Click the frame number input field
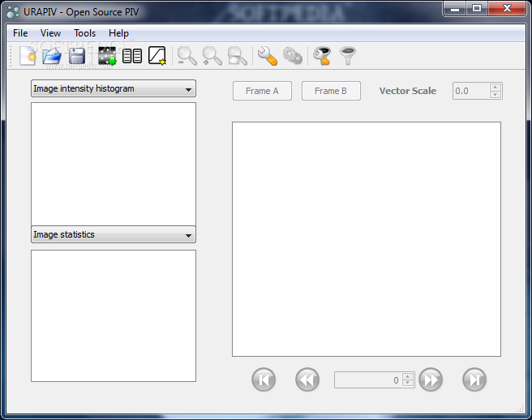 click(368, 380)
